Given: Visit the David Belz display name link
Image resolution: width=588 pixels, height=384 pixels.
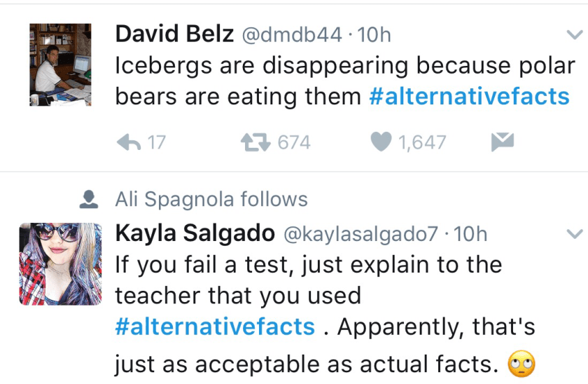Looking at the screenshot, I should point(174,34).
